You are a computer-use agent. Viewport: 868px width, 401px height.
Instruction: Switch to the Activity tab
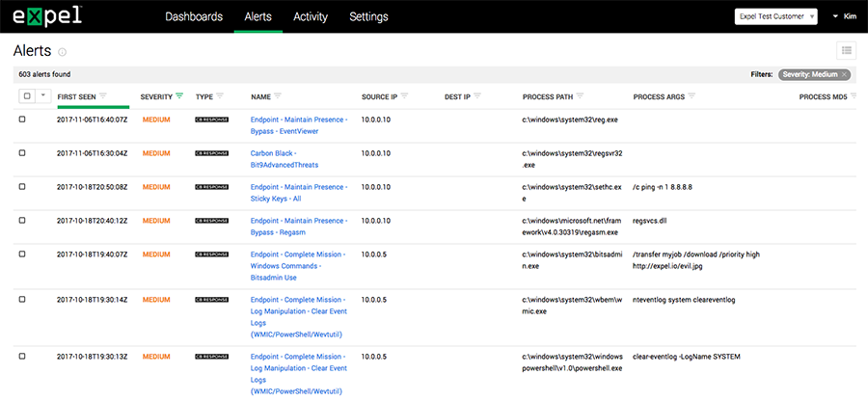311,16
